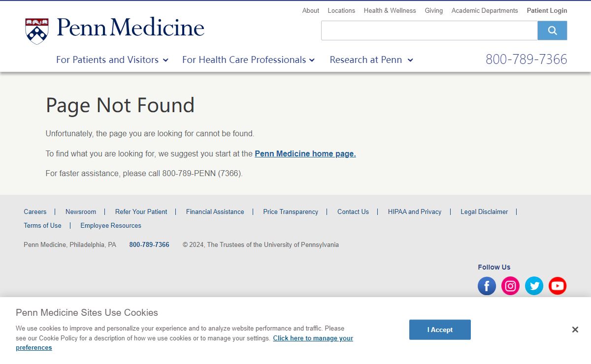Open Giving in top navigation
The width and height of the screenshot is (591, 364).
pyautogui.click(x=433, y=10)
